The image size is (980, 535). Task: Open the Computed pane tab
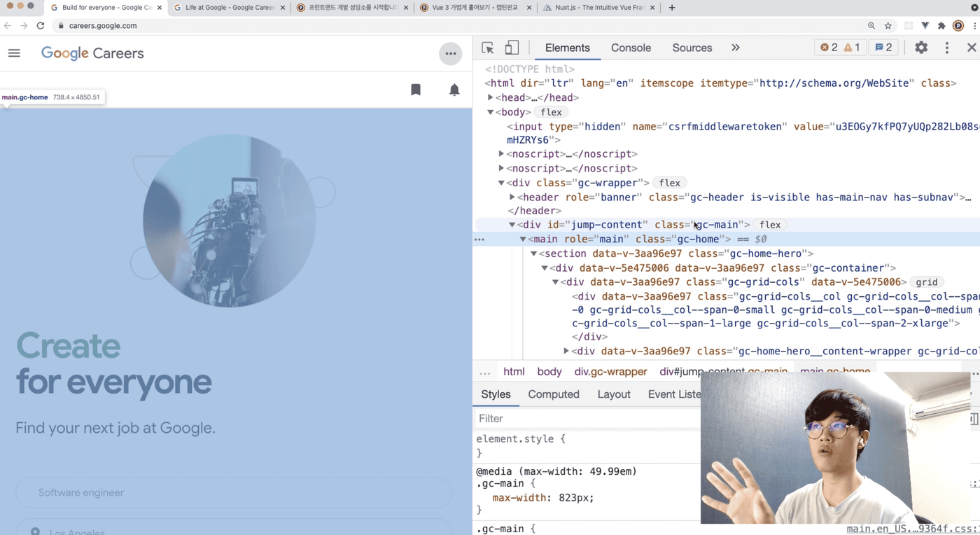[x=553, y=394]
